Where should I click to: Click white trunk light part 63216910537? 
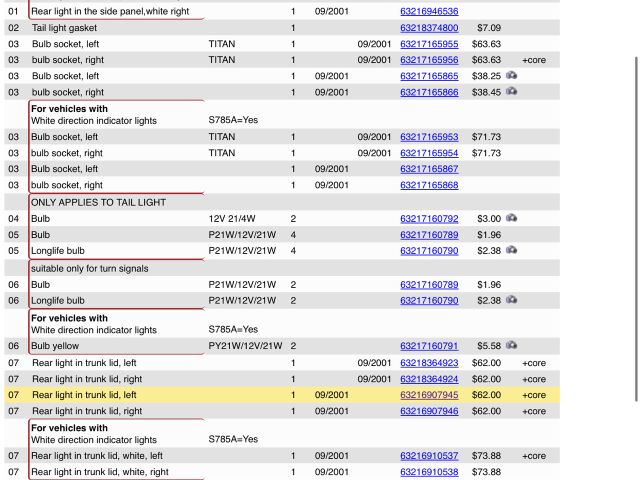429,456
